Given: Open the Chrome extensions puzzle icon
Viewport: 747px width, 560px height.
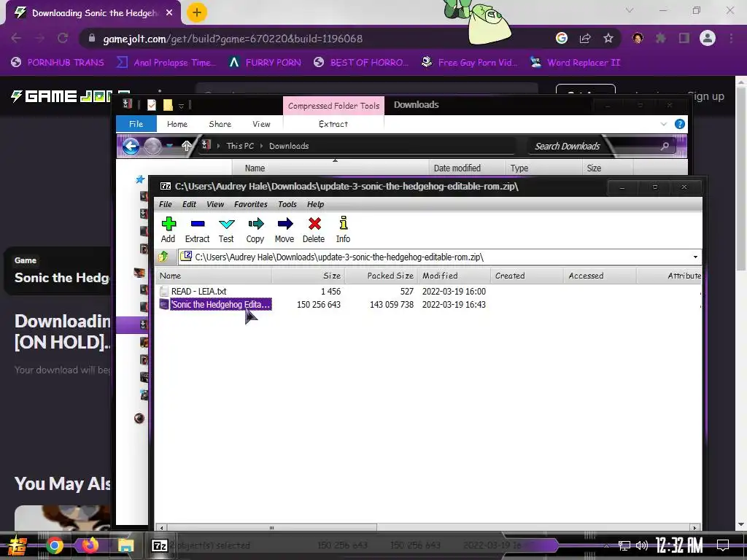Looking at the screenshot, I should (x=661, y=38).
